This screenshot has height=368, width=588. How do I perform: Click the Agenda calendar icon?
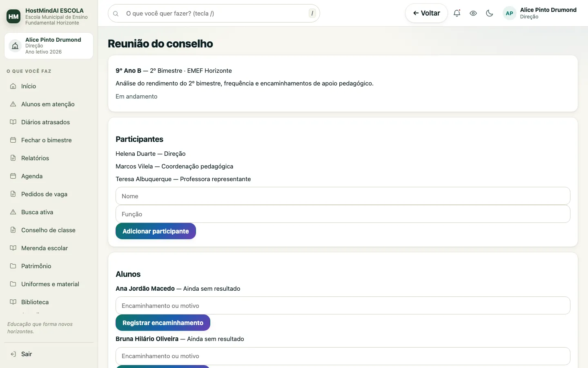[x=13, y=176]
